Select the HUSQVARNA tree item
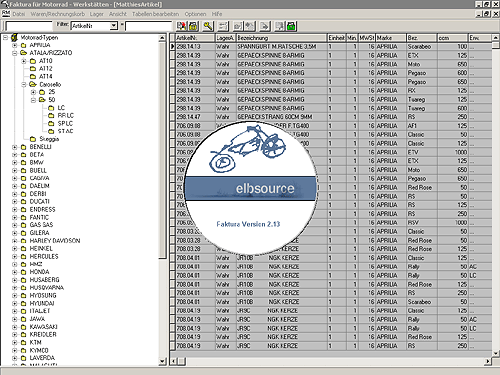The width and height of the screenshot is (500, 375). pyautogui.click(x=47, y=288)
